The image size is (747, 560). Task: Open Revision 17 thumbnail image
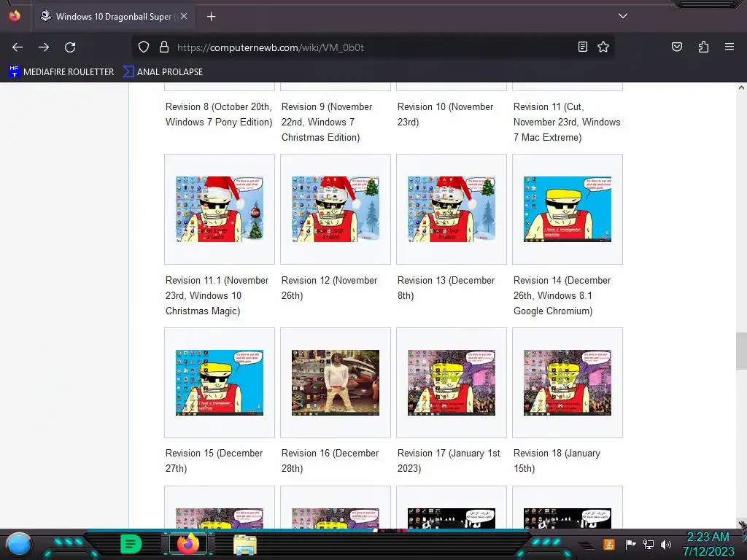451,382
